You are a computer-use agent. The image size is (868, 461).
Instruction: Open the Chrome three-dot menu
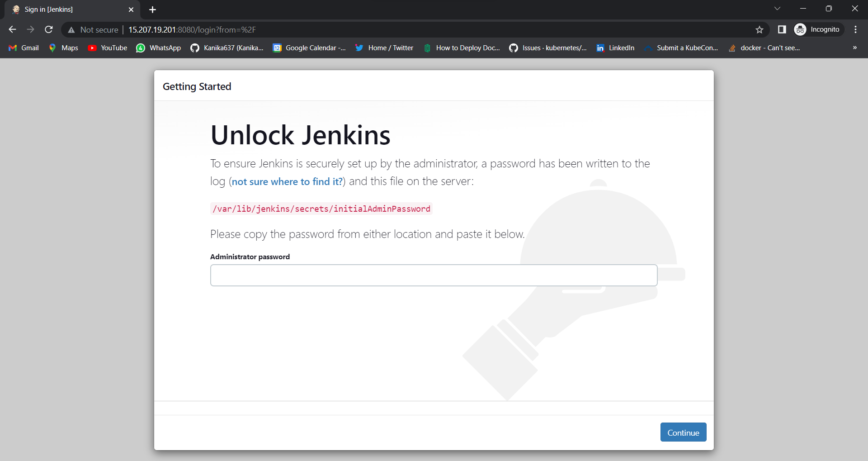(855, 29)
